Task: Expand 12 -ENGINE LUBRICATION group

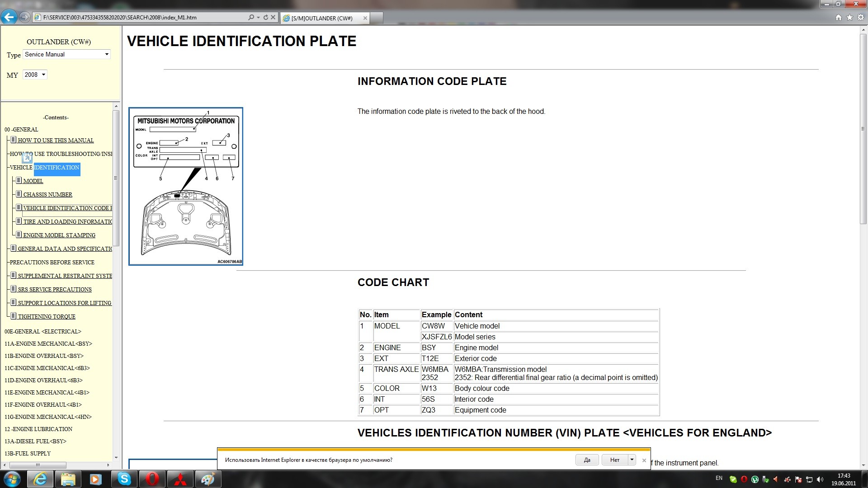Action: tap(38, 429)
